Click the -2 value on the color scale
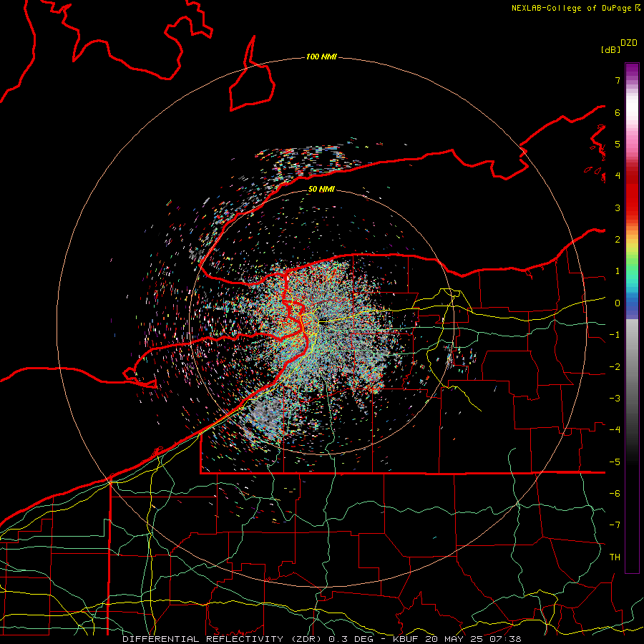This screenshot has width=644, height=644. click(x=615, y=367)
